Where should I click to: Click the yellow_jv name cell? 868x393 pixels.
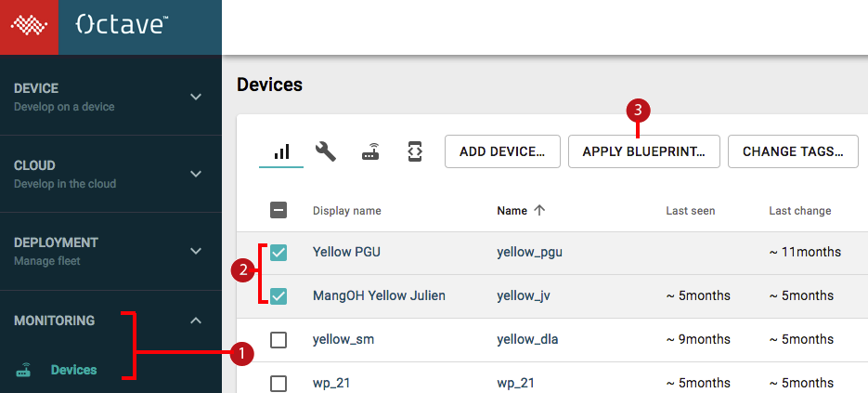point(524,296)
